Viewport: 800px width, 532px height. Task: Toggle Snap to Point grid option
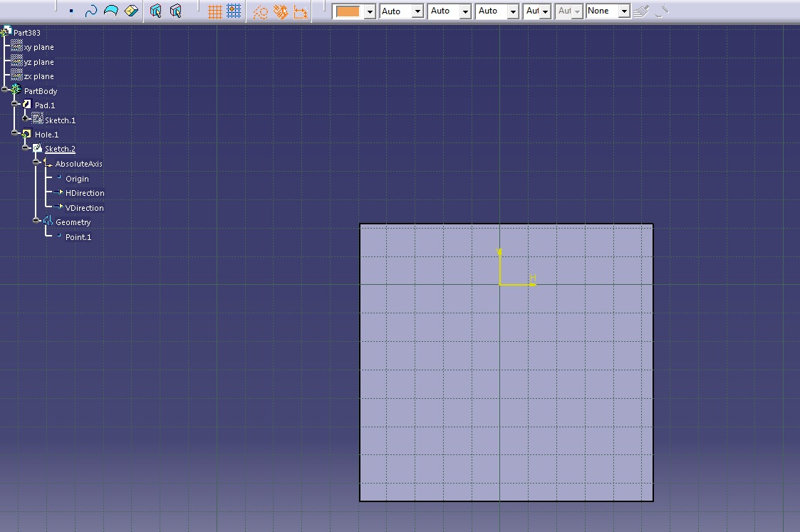click(234, 11)
